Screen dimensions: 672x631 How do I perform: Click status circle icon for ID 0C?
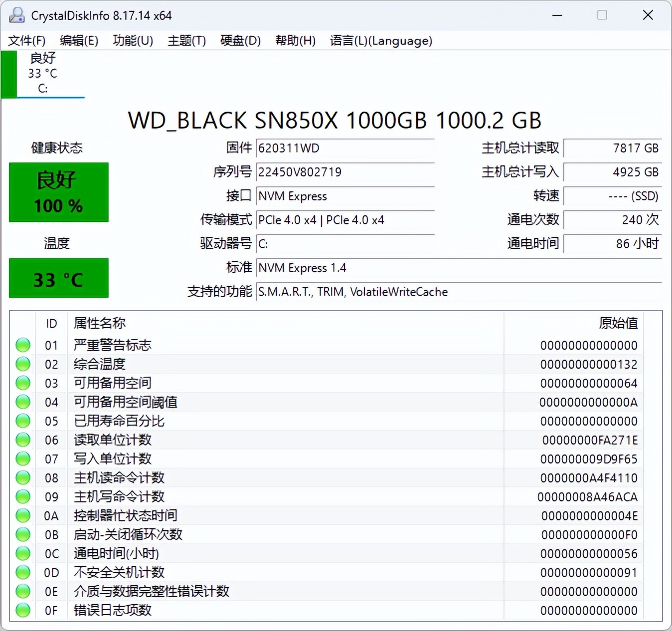click(23, 553)
